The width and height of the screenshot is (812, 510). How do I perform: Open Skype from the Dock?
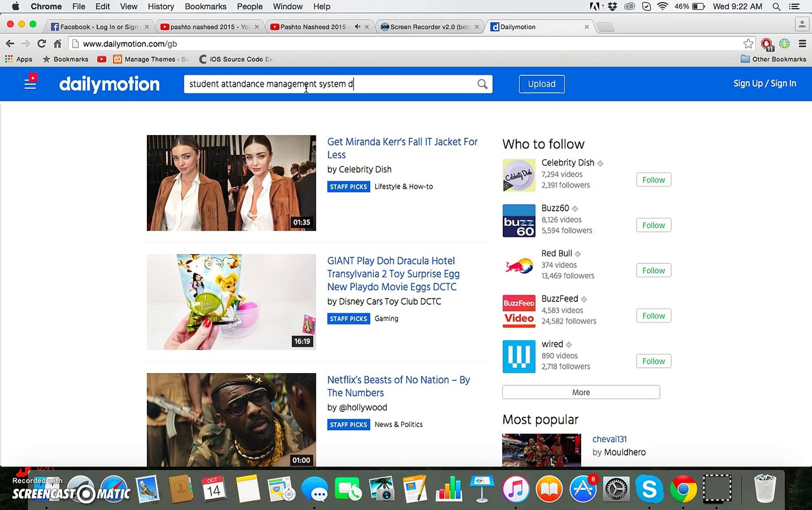650,490
